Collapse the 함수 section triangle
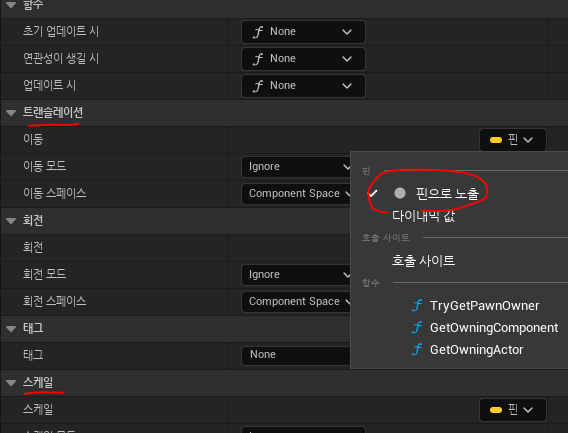Viewport: 568px width, 433px height. tap(11, 5)
